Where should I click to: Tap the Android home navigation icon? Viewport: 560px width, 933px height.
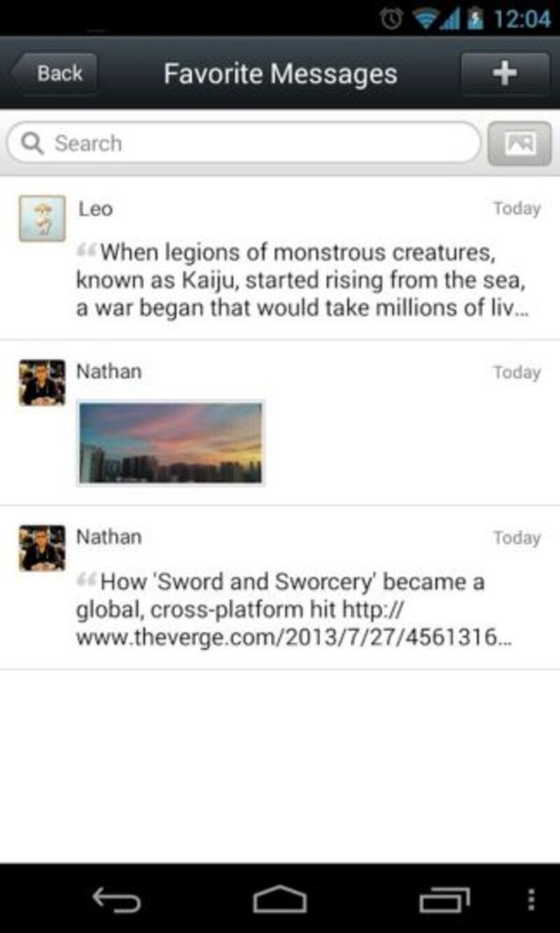[280, 899]
